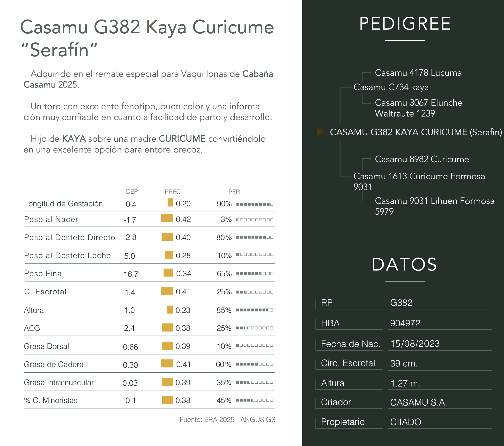Select pedigree entry 'Casamu 8982 Curicume'
504x446 pixels.
(x=422, y=159)
